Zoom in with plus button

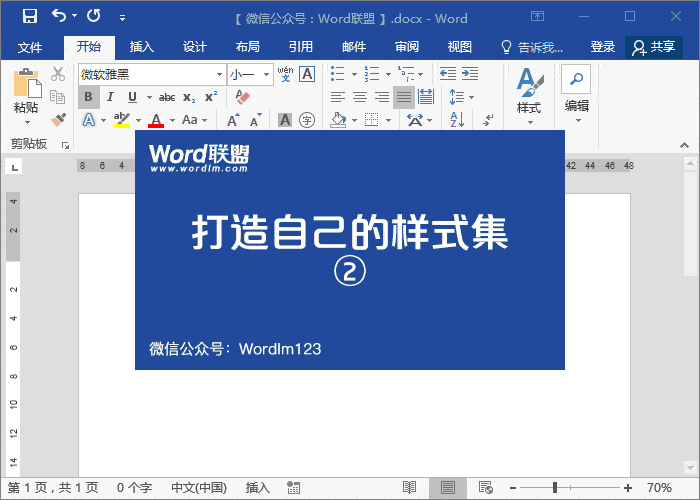[x=628, y=488]
